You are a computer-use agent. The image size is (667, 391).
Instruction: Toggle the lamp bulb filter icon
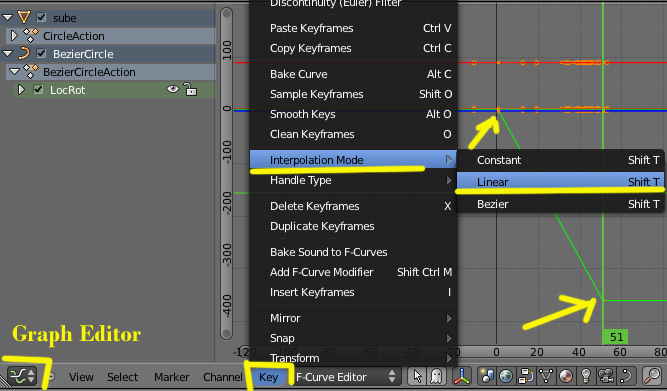pyautogui.click(x=586, y=377)
